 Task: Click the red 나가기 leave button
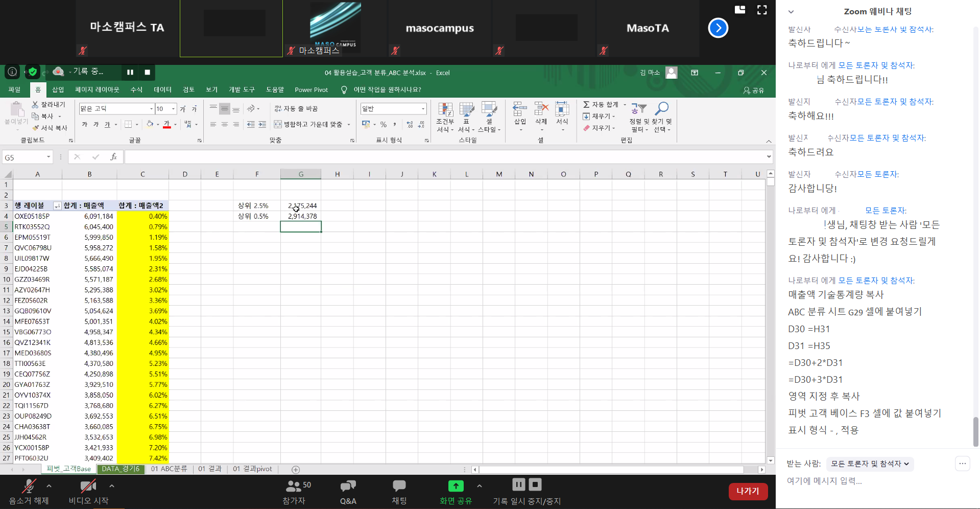point(748,491)
